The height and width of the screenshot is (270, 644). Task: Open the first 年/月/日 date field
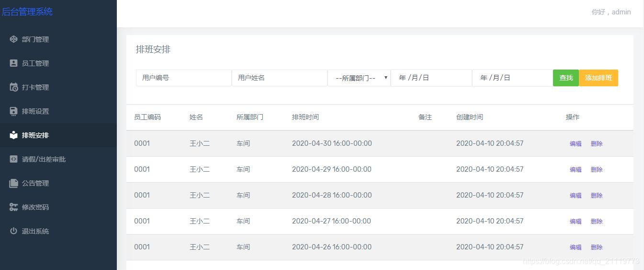coord(431,78)
